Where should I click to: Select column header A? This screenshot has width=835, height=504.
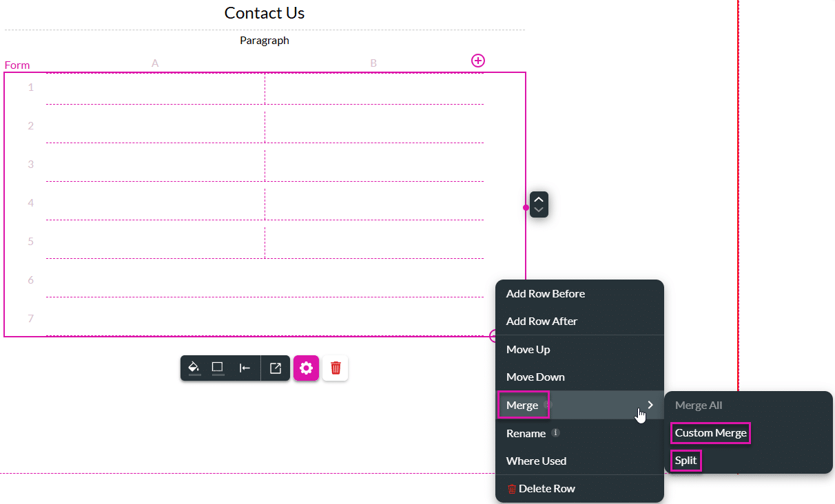pos(154,63)
